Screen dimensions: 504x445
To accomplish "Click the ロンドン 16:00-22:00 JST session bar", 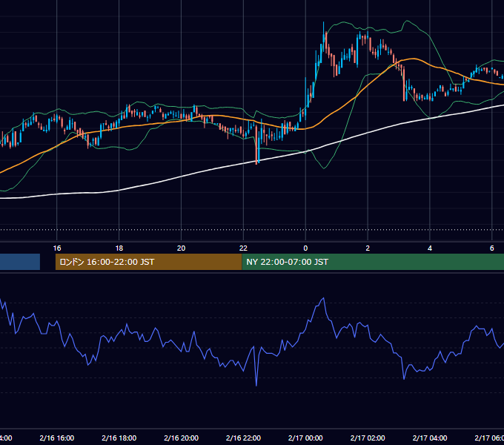I will pyautogui.click(x=148, y=262).
